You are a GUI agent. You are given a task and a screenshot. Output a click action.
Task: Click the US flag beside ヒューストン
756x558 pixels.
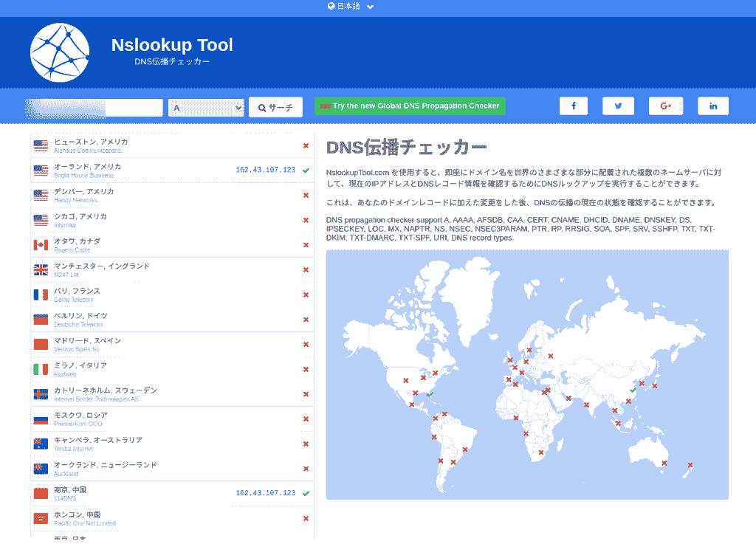[41, 145]
